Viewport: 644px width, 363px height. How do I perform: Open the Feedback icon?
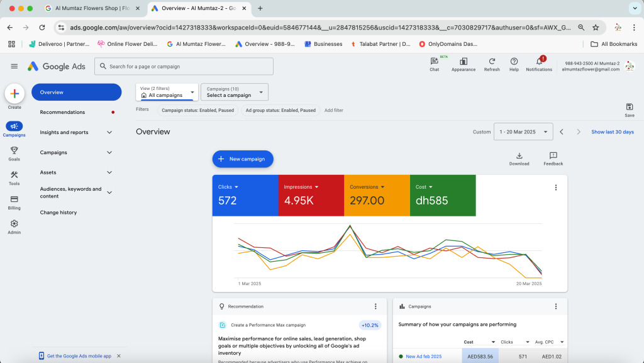click(x=553, y=159)
